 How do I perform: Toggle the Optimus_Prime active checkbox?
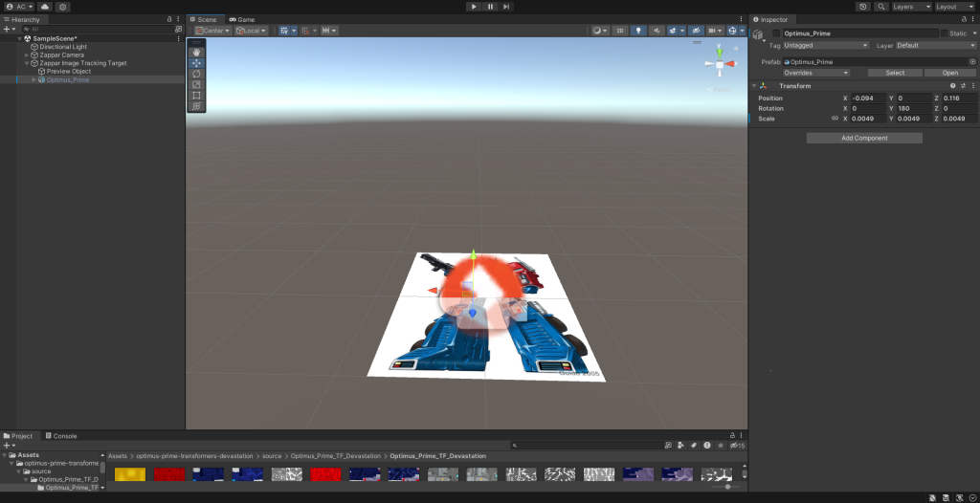[776, 33]
